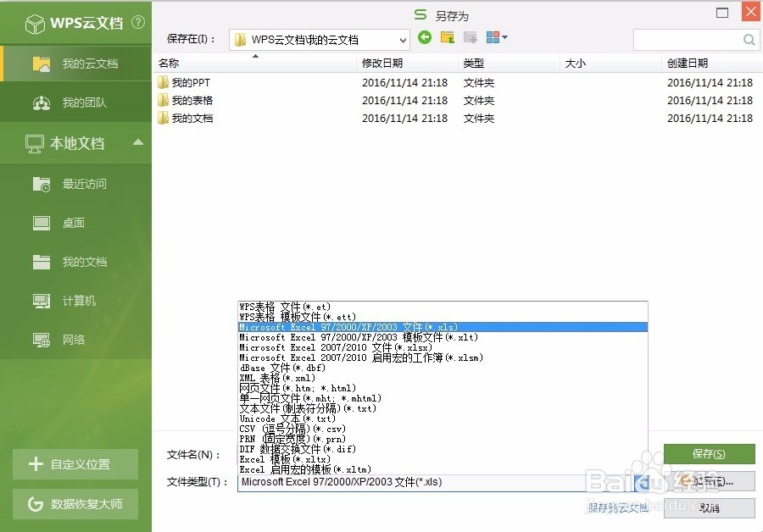Open 网络 in the sidebar
The width and height of the screenshot is (763, 532).
[x=74, y=340]
